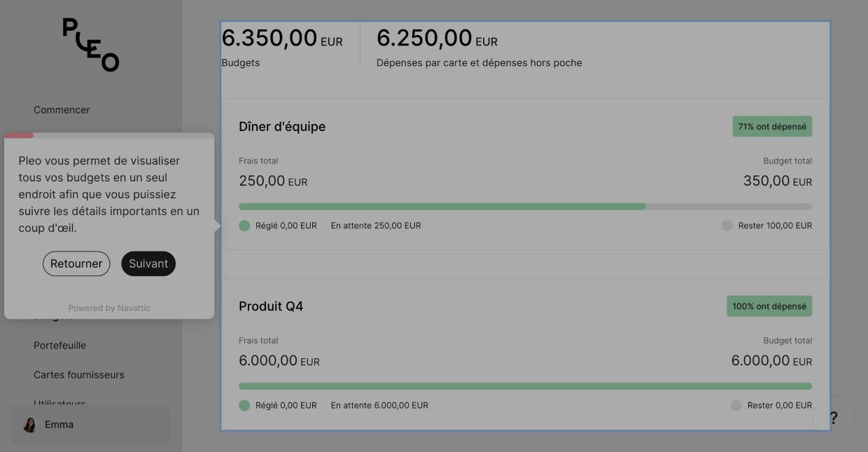Go to Portefeuille in the sidebar
Image resolution: width=868 pixels, height=452 pixels.
[x=60, y=345]
